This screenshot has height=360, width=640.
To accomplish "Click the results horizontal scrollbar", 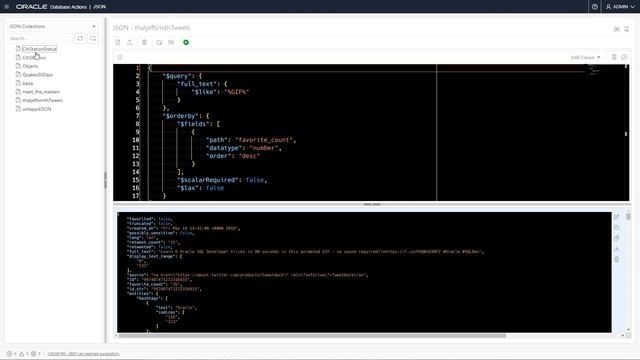I will point(312,336).
